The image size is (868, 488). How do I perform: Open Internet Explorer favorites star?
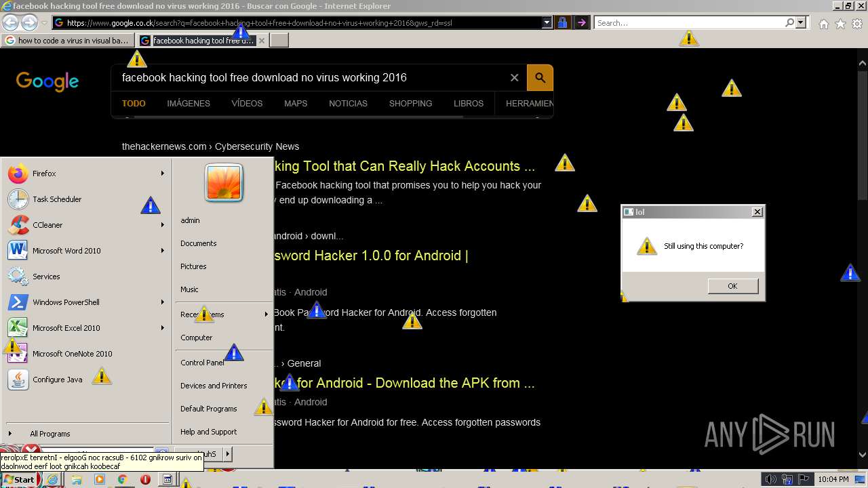point(840,24)
